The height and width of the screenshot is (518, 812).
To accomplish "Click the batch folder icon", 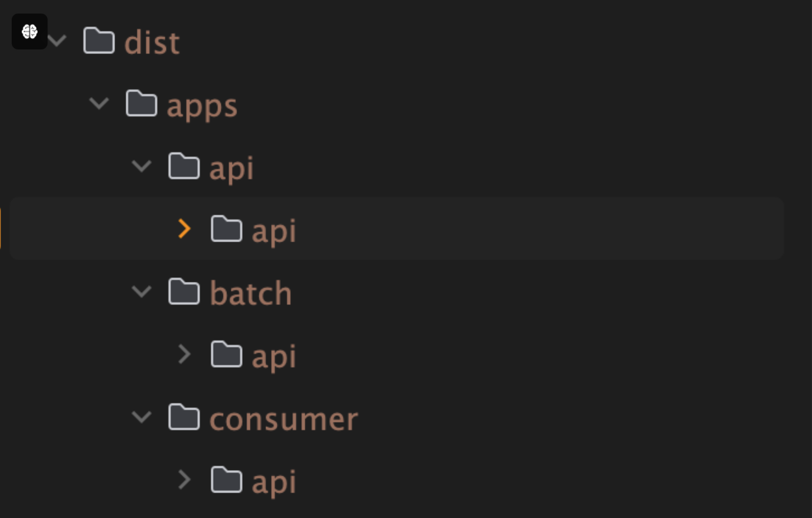I will tap(184, 292).
